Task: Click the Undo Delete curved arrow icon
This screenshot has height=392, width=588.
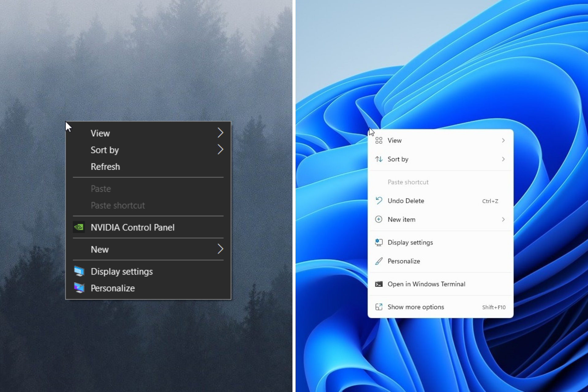Action: pos(379,201)
